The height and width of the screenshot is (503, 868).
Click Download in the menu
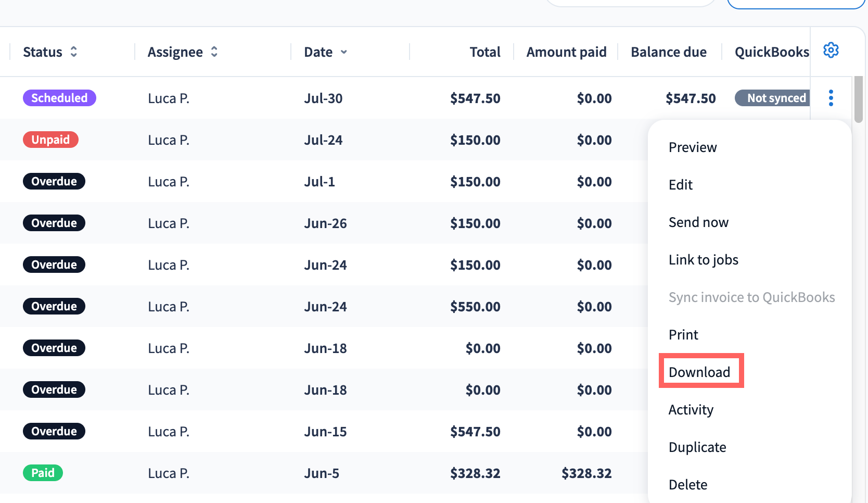click(699, 372)
